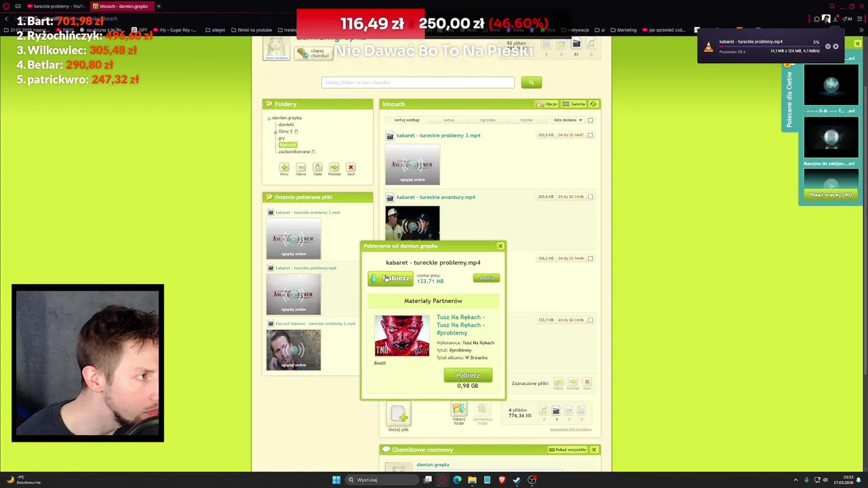The width and height of the screenshot is (868, 488).
Task: Create new folder with Nowy icon
Action: click(284, 167)
